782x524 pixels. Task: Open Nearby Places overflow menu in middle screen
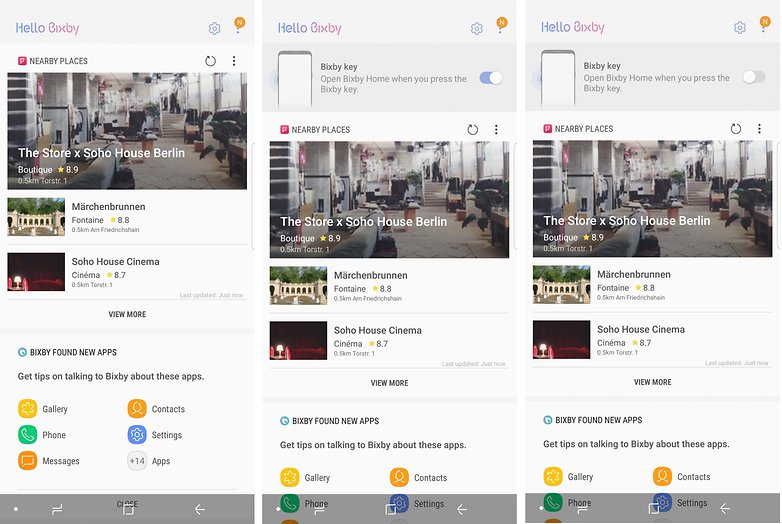tap(496, 130)
